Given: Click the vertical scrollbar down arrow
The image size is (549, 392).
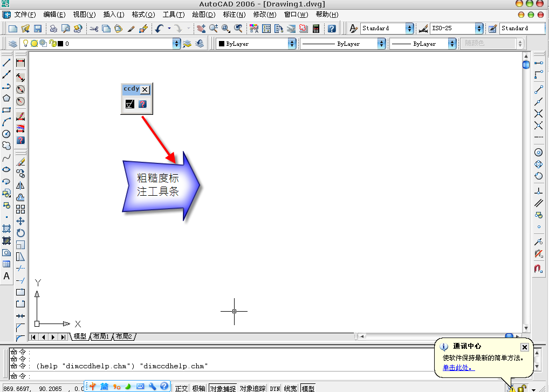Looking at the screenshot, I should pyautogui.click(x=526, y=328).
